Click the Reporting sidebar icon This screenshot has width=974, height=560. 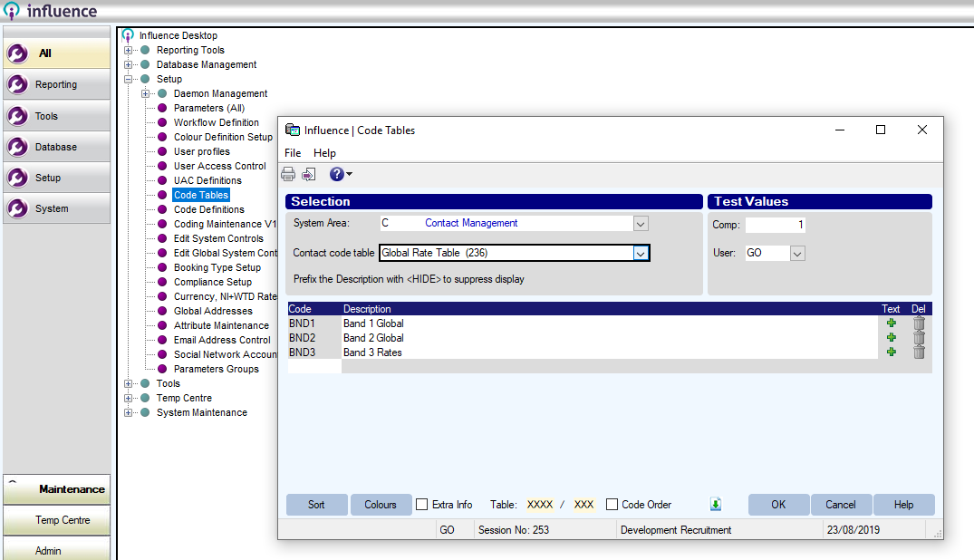coord(17,84)
